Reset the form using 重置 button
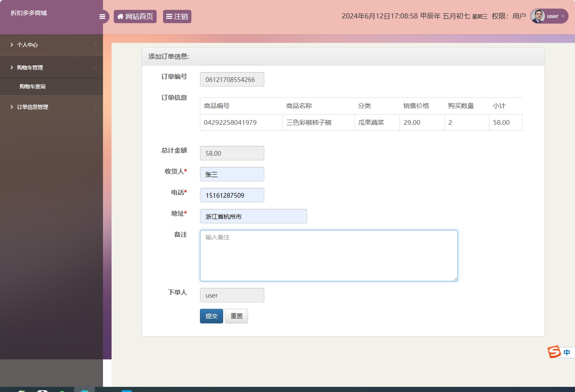Screen dimensions: 575x392 click(236, 315)
